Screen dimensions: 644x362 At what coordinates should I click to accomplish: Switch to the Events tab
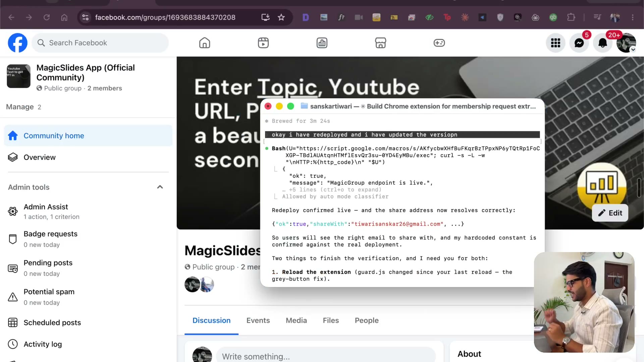click(x=258, y=320)
